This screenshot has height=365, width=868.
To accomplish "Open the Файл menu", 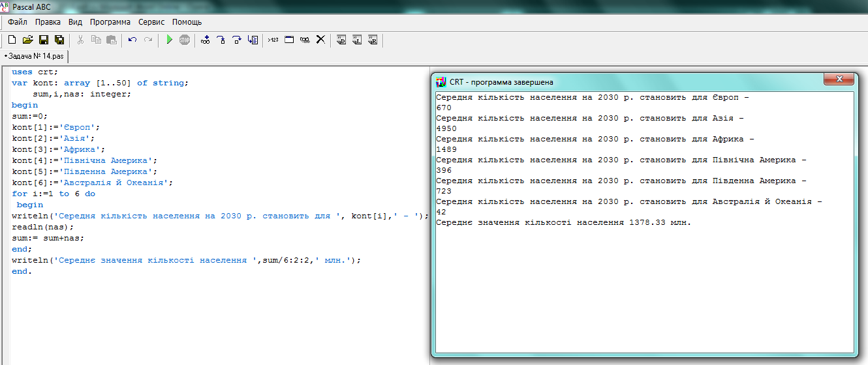I will [18, 22].
